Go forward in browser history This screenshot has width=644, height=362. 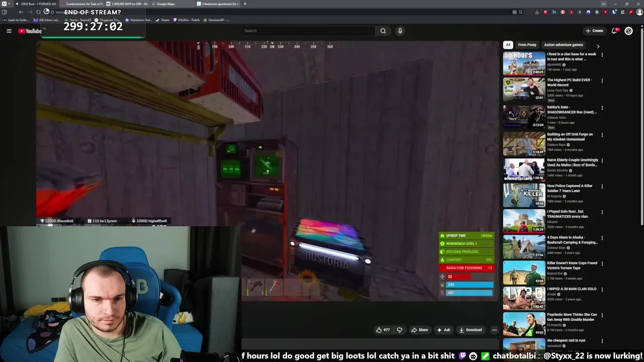pyautogui.click(x=30, y=12)
